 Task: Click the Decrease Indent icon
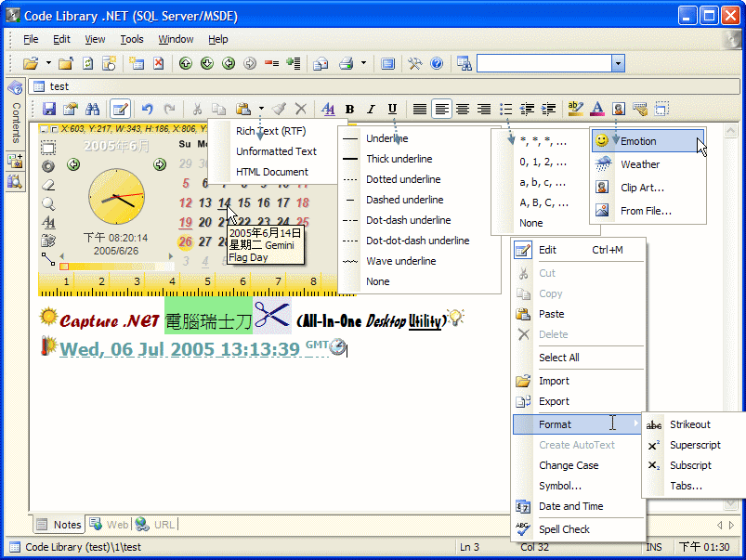point(527,109)
